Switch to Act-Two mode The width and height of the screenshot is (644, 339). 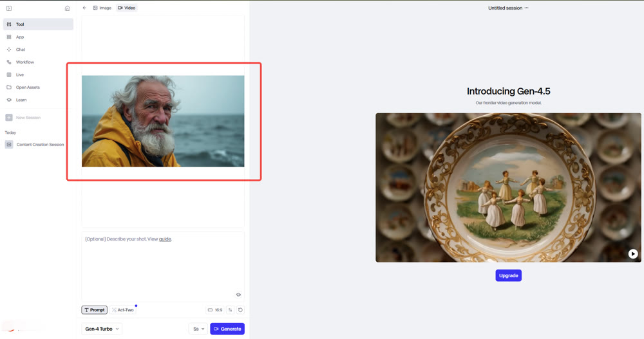[x=122, y=310]
